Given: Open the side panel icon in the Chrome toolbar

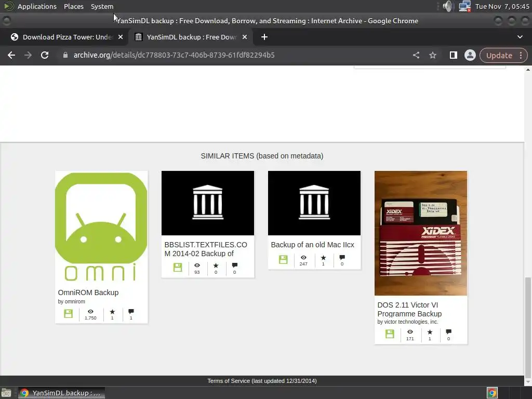Looking at the screenshot, I should coord(453,55).
